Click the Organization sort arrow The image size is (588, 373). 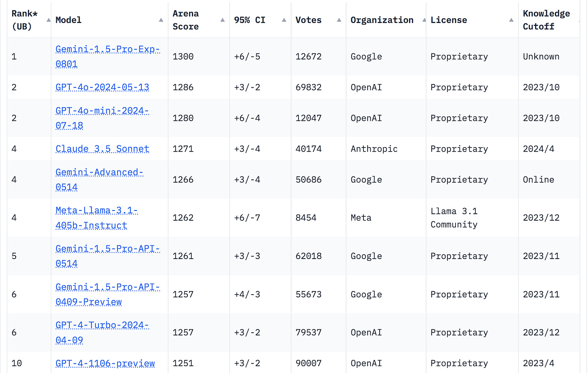click(x=424, y=19)
